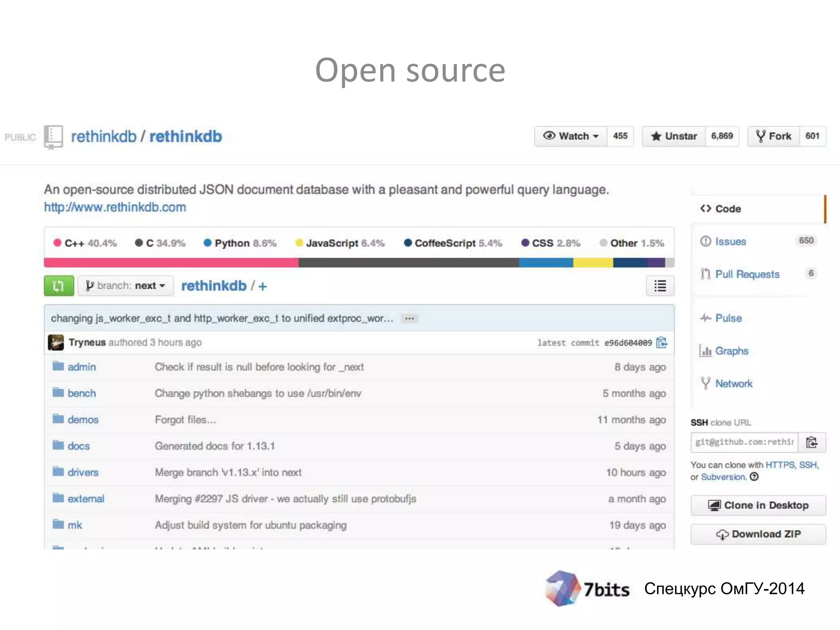Open the mk folder
This screenshot has width=840, height=630.
click(75, 525)
